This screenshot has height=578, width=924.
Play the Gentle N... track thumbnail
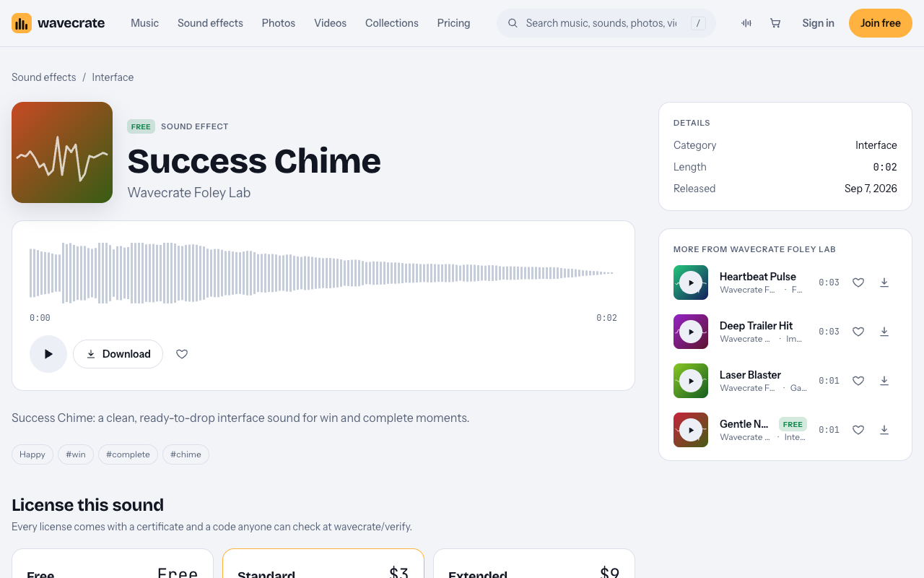tap(691, 430)
